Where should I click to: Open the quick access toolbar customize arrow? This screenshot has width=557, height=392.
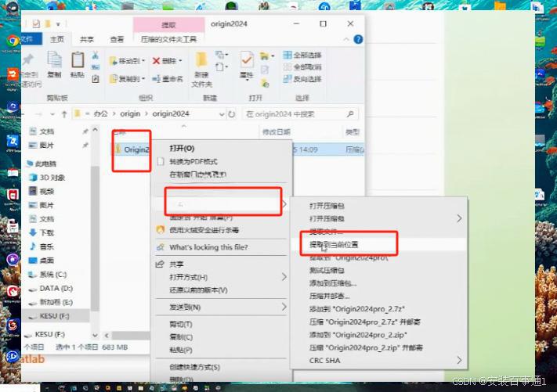(x=58, y=24)
